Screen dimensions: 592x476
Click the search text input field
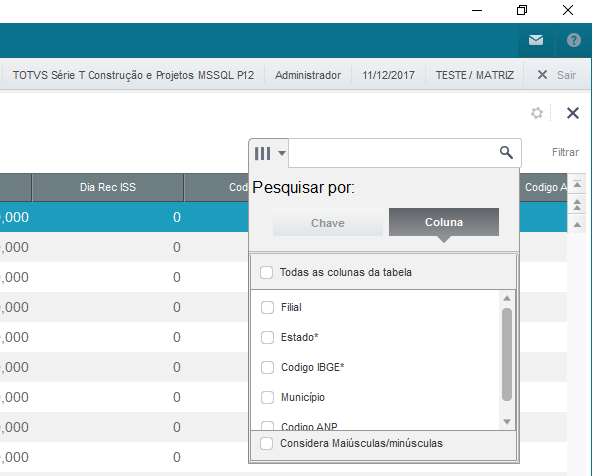[393, 153]
